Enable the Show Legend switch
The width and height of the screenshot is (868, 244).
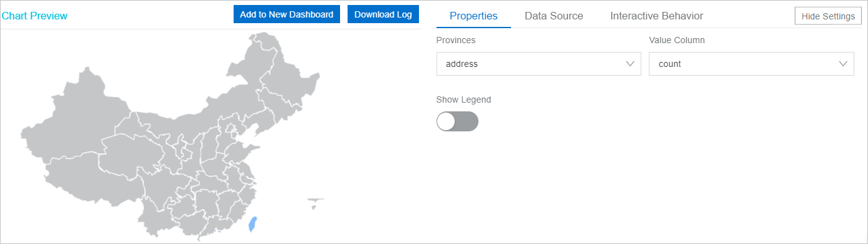pyautogui.click(x=457, y=121)
